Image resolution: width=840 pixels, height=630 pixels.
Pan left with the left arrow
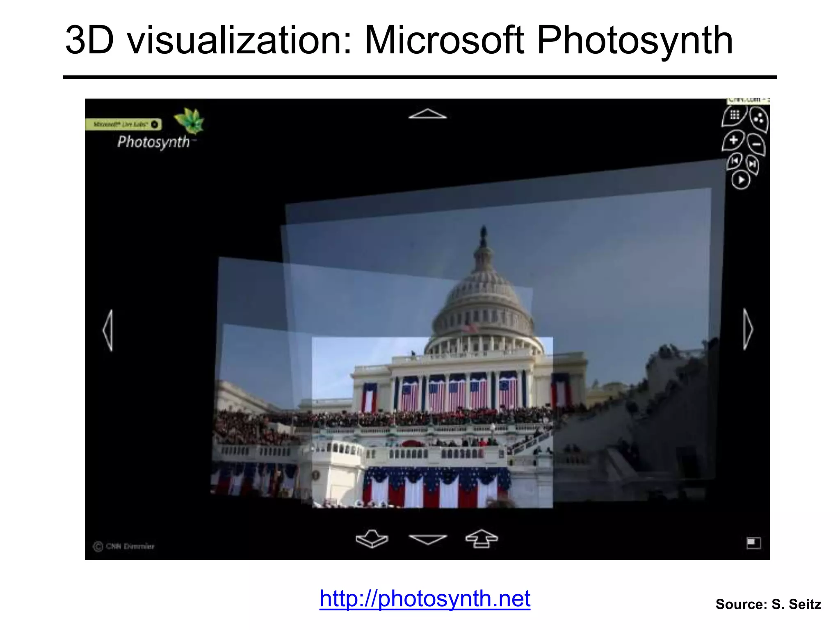click(108, 330)
